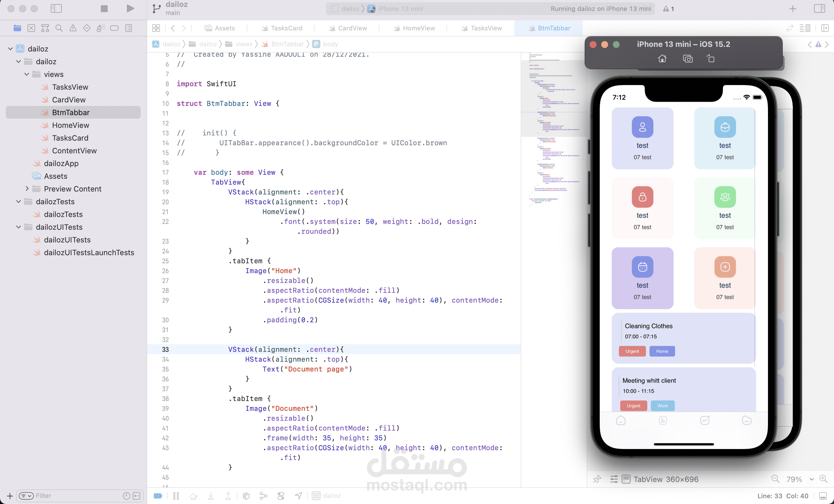Toggle the navigator sidebar panel

[x=56, y=8]
